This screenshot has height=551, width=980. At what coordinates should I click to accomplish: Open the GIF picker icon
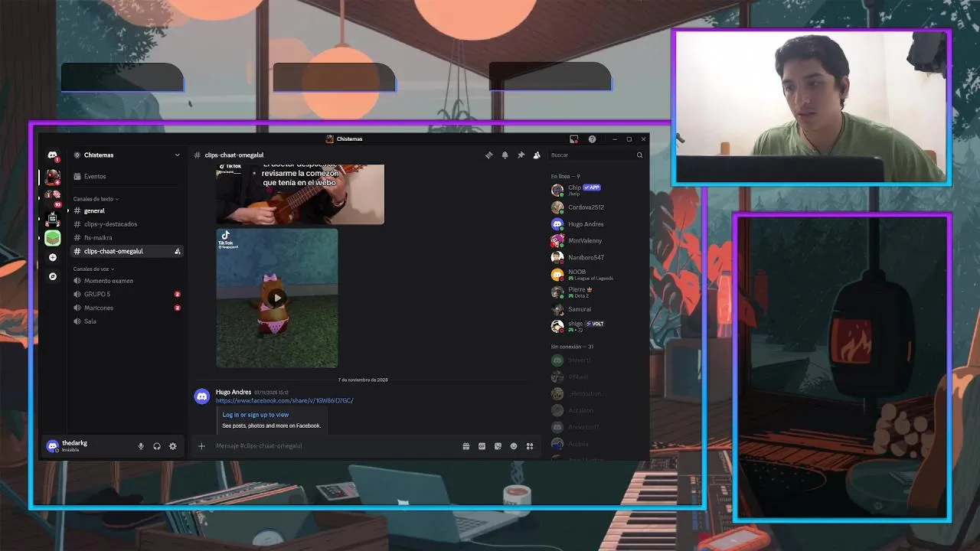click(x=482, y=446)
